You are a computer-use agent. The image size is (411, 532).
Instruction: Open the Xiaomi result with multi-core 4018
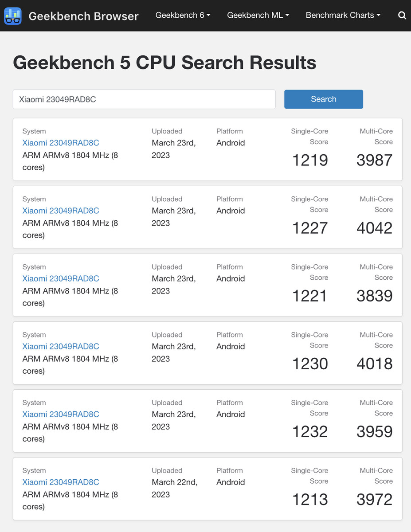[61, 346]
